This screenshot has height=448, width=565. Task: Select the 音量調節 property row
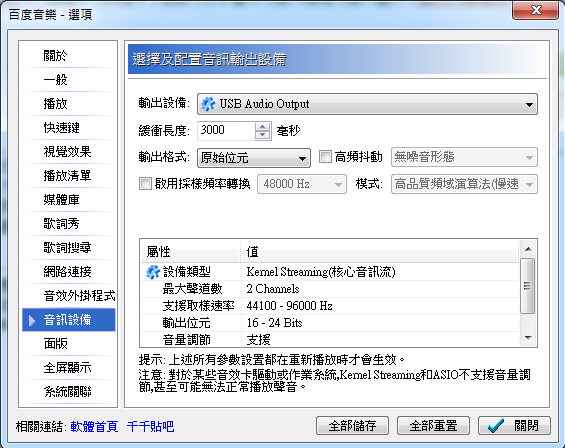click(x=330, y=339)
